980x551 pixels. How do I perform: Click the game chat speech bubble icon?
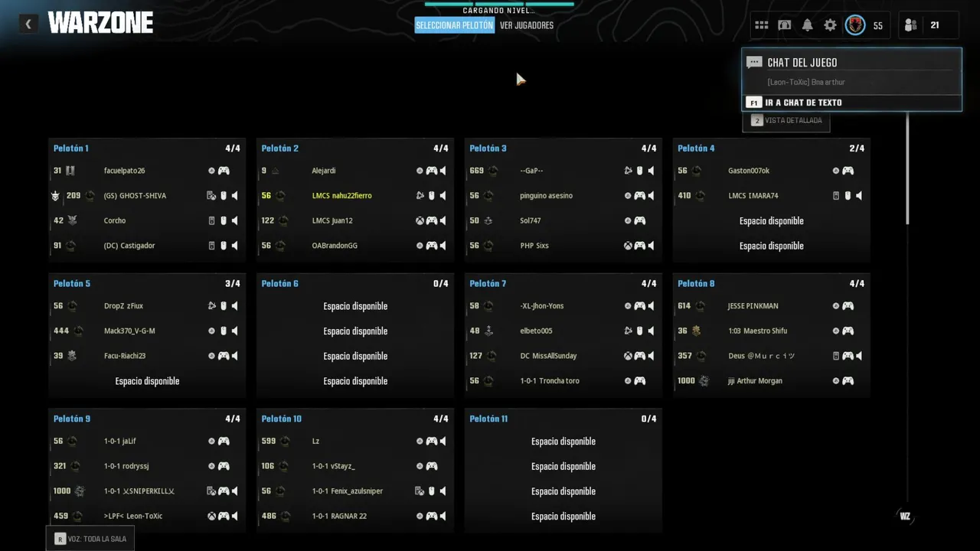754,63
